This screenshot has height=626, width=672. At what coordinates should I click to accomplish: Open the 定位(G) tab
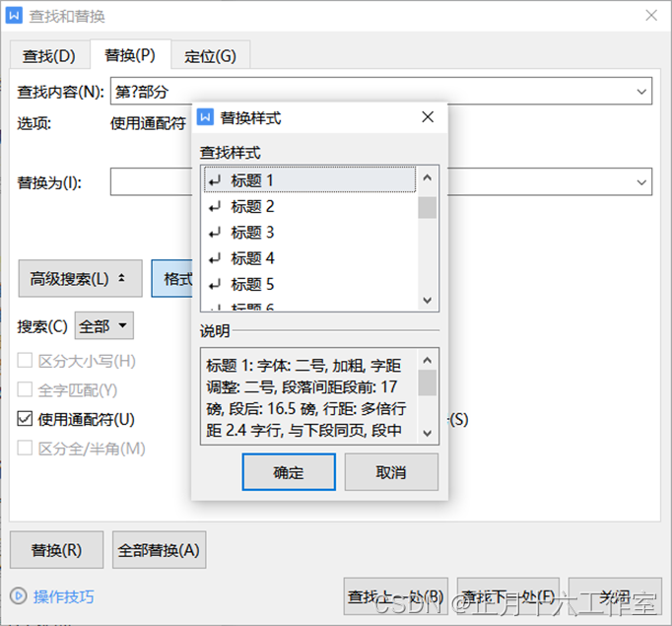(x=210, y=56)
